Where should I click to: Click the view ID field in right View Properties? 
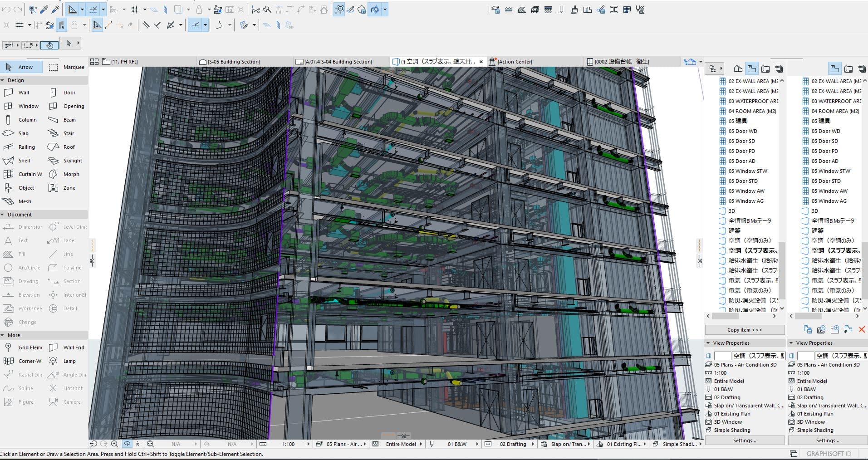805,356
